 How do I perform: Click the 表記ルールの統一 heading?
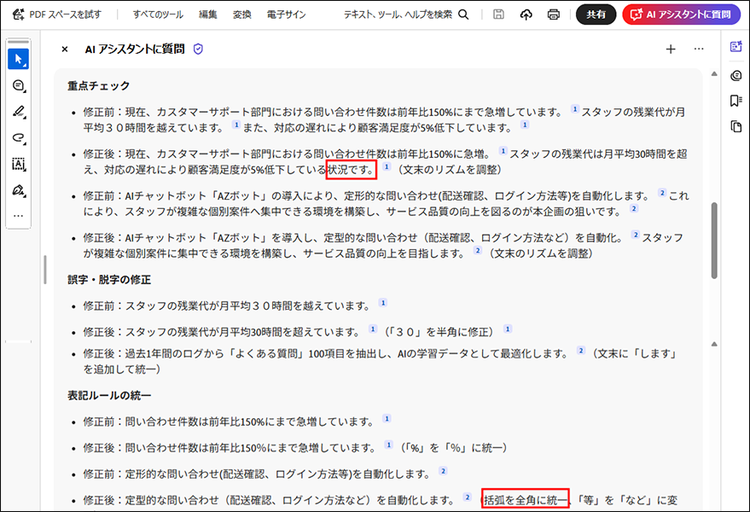tap(109, 395)
